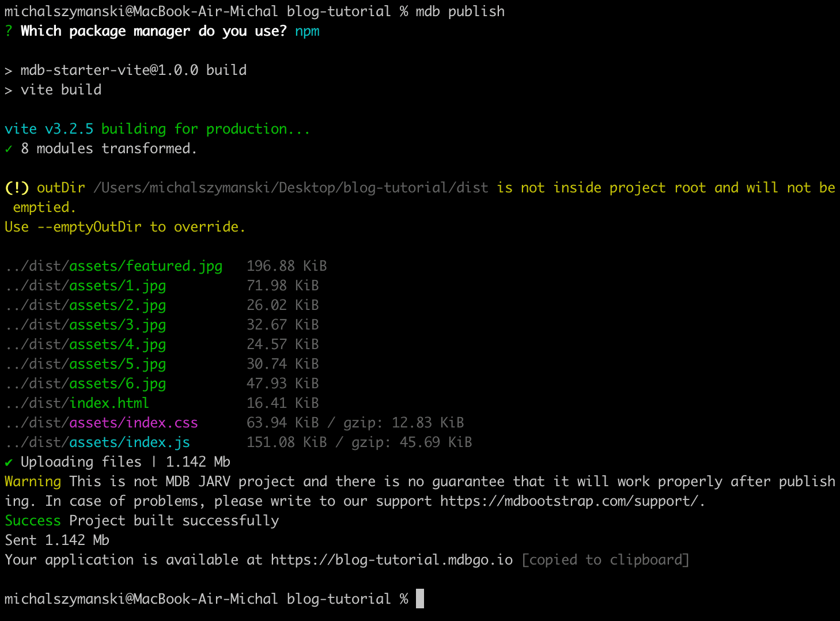This screenshot has height=621, width=840.
Task: Click the ../dist/assets/featured.jpg file path
Action: (114, 266)
